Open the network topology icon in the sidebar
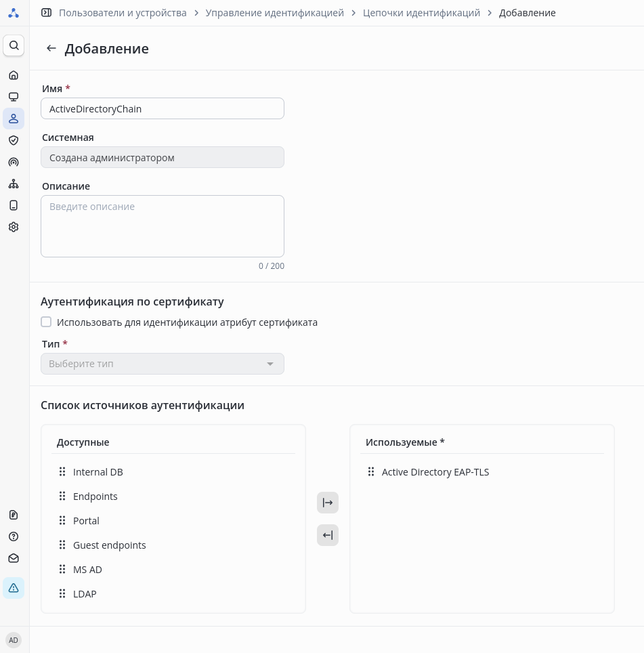 tap(14, 184)
